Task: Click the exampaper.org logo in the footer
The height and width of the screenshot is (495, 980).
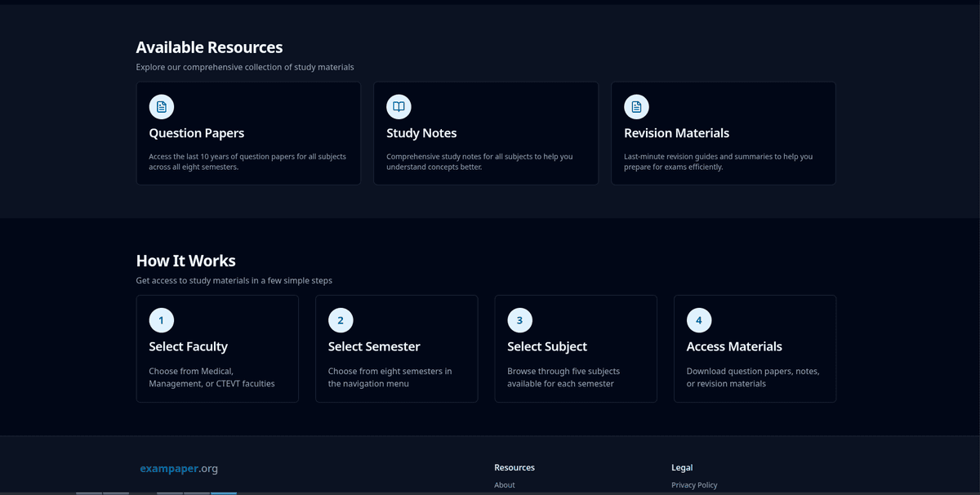Action: [179, 468]
